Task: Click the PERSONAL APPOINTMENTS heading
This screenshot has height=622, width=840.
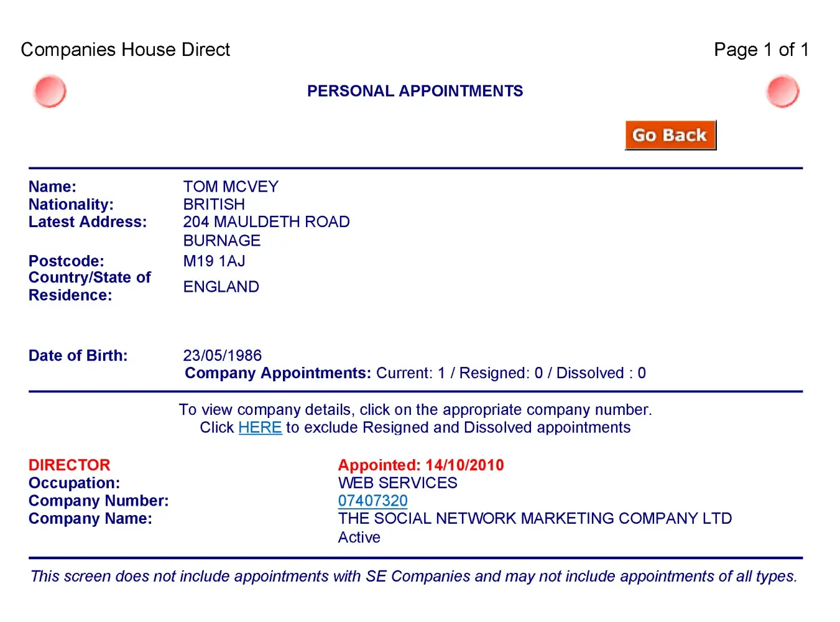Action: pyautogui.click(x=415, y=91)
